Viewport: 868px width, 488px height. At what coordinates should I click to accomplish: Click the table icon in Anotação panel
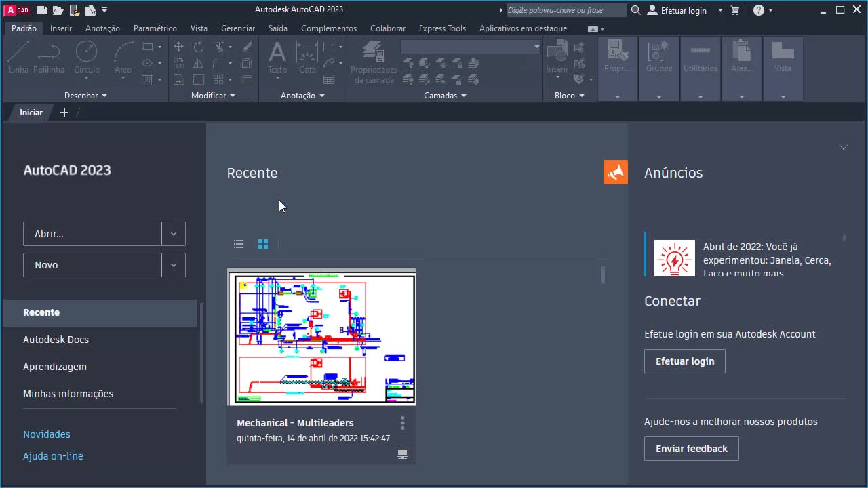329,79
